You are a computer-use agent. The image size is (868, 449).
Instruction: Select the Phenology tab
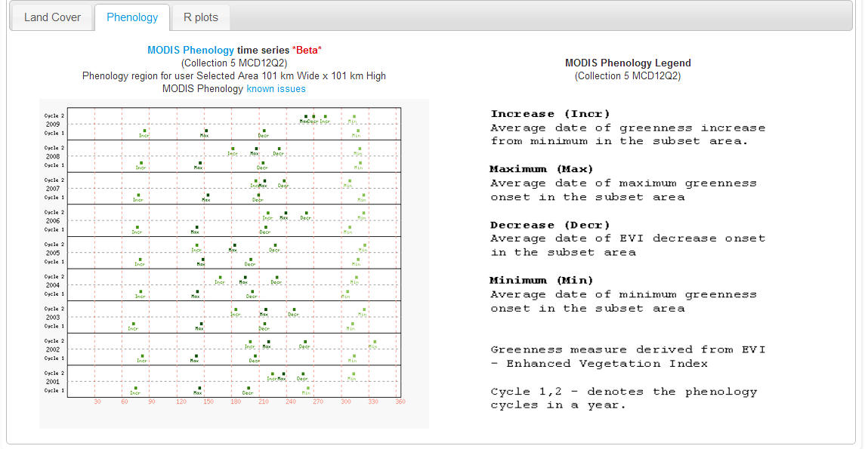132,17
